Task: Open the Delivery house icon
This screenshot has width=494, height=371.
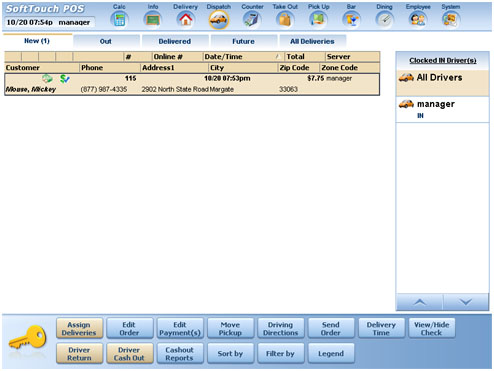Action: tap(186, 20)
